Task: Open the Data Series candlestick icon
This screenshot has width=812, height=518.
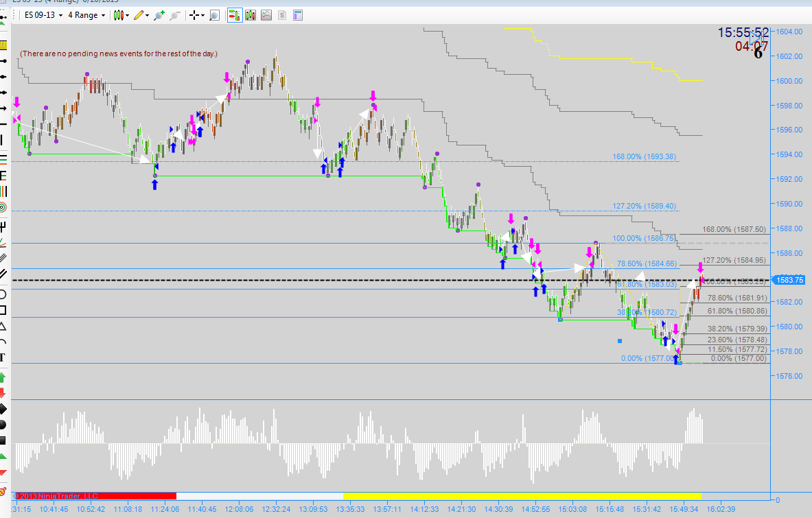Action: tap(251, 15)
